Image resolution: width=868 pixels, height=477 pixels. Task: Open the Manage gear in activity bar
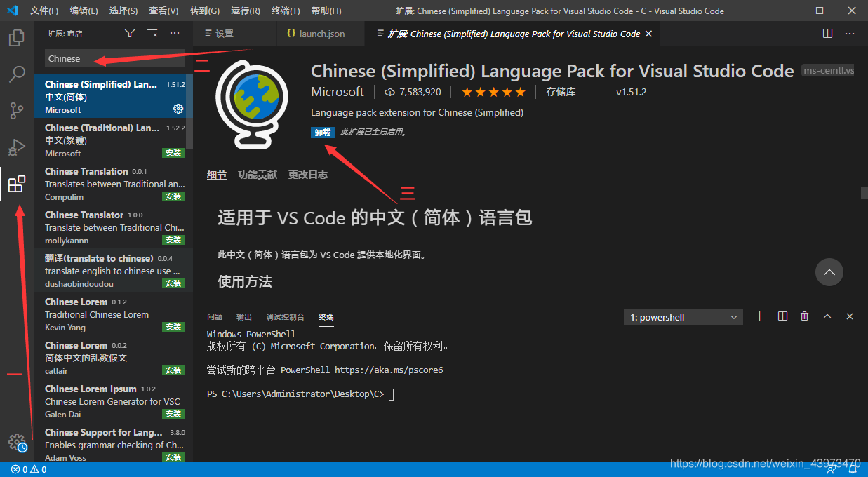coord(17,443)
